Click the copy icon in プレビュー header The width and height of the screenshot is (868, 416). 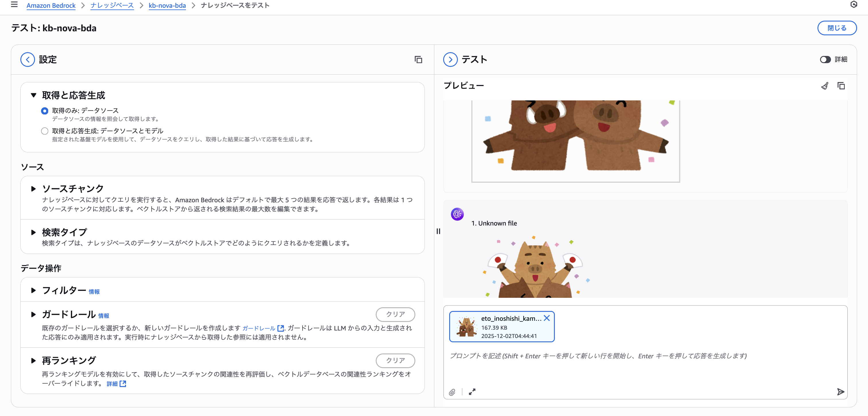(841, 86)
